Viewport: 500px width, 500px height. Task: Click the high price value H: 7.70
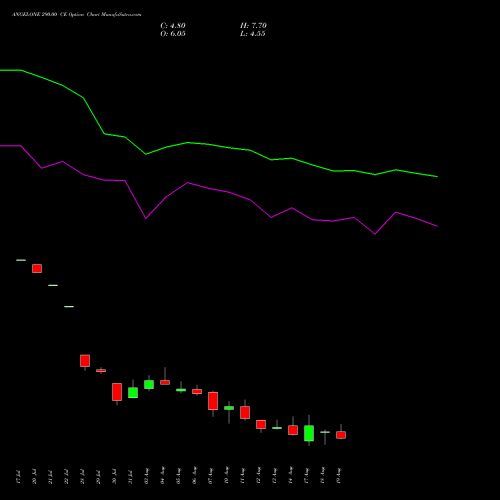(253, 26)
